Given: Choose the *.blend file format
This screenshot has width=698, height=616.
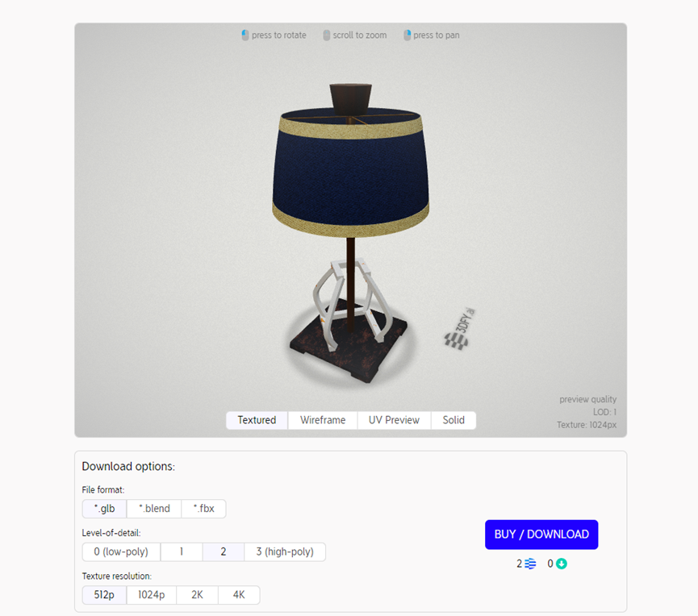Looking at the screenshot, I should [154, 509].
